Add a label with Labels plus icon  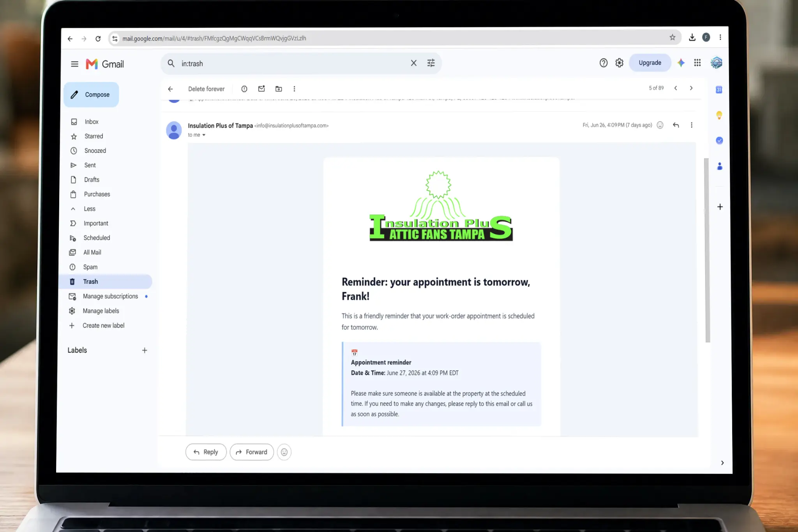click(145, 350)
